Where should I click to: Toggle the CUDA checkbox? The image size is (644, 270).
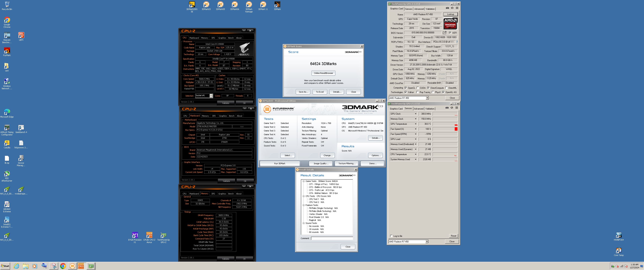pos(417,88)
